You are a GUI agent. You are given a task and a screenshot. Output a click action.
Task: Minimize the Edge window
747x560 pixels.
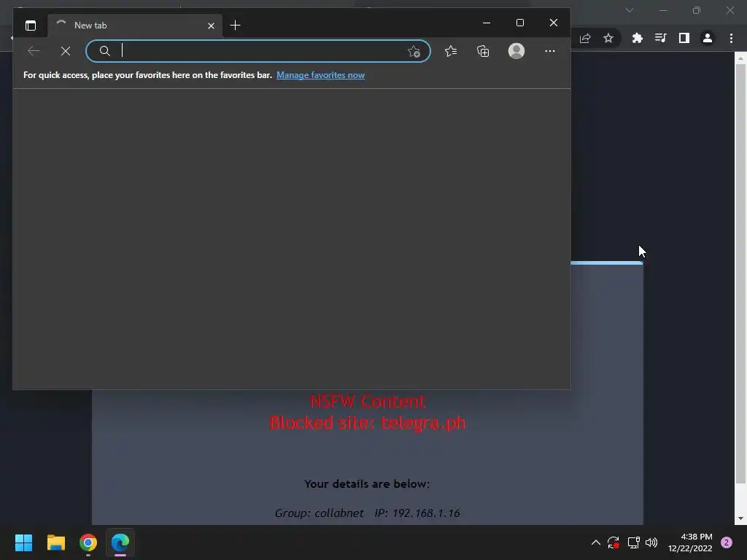(x=487, y=23)
